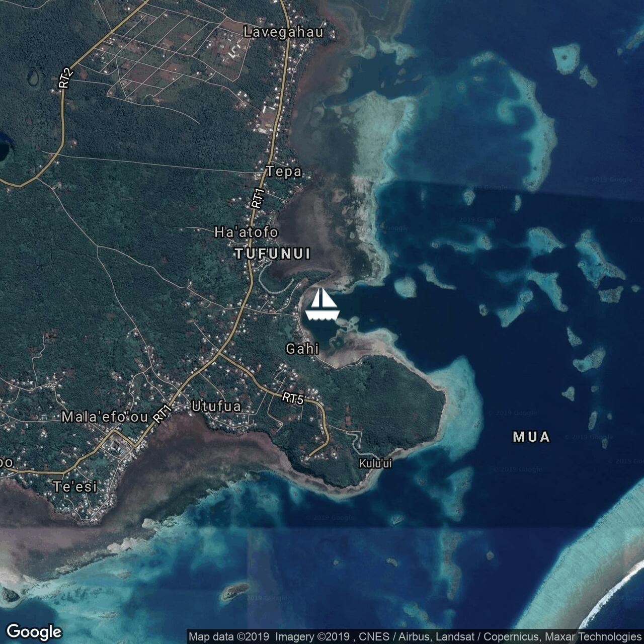Click the RT1 road label near Tepa
The width and height of the screenshot is (644, 644).
pyautogui.click(x=258, y=198)
